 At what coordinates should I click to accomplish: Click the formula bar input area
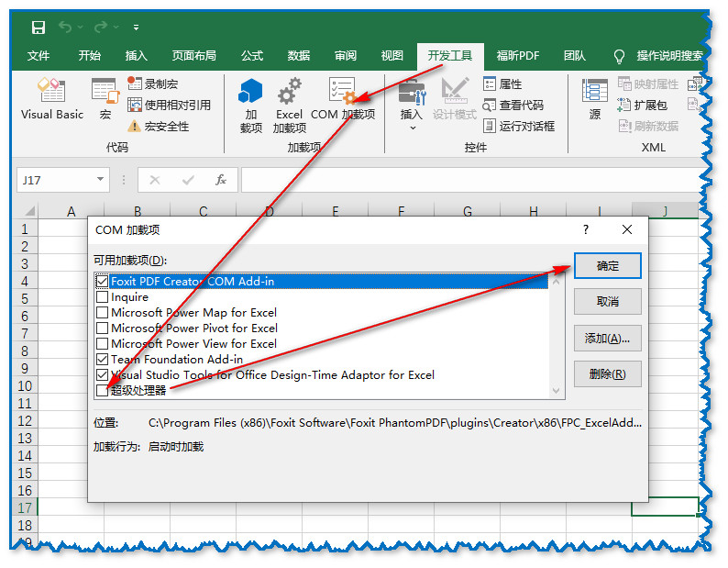point(471,180)
